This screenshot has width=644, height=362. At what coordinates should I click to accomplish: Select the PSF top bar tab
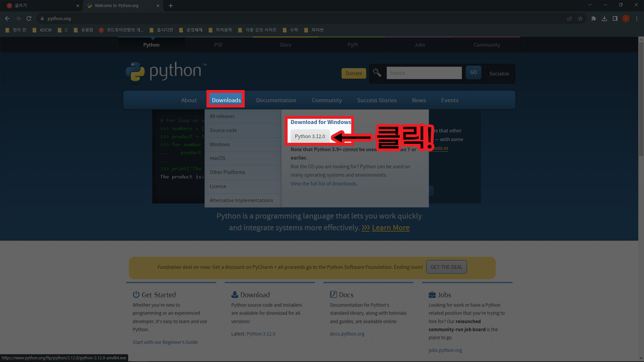[218, 45]
